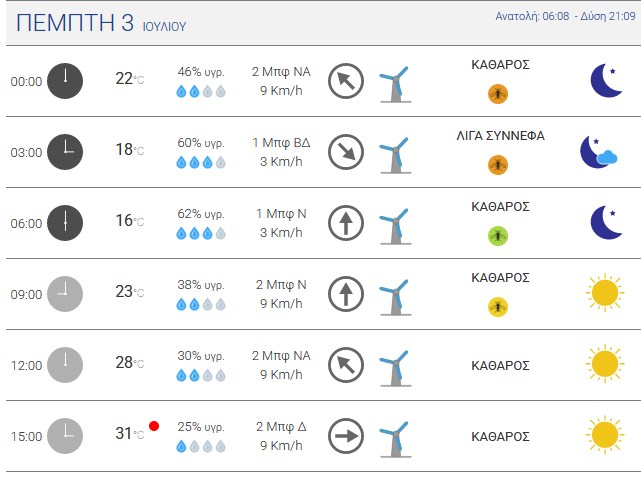Click the 28°C temperature at 12:00
Screen dimensions: 641x479
coord(130,363)
